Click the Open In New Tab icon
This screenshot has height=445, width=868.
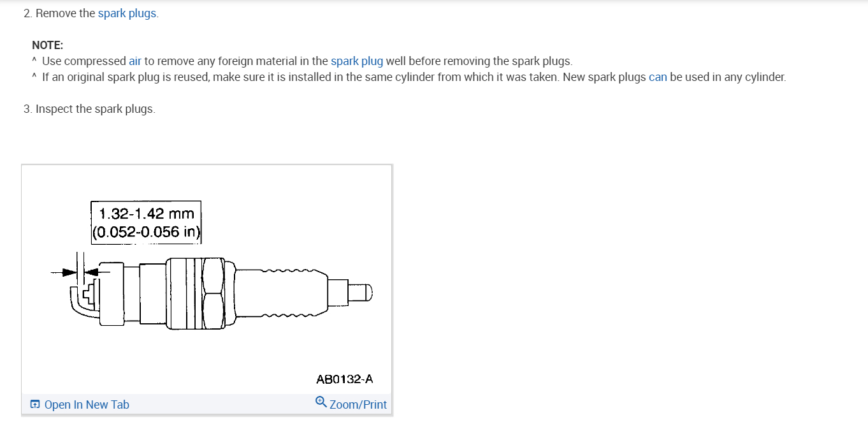point(35,404)
